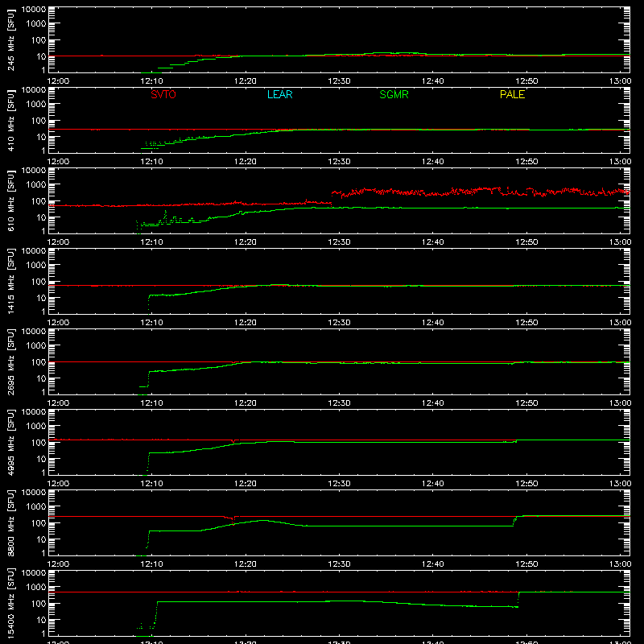Click the yellow PALE legend label
Viewport: 644px width, 644px height.
pyautogui.click(x=512, y=94)
